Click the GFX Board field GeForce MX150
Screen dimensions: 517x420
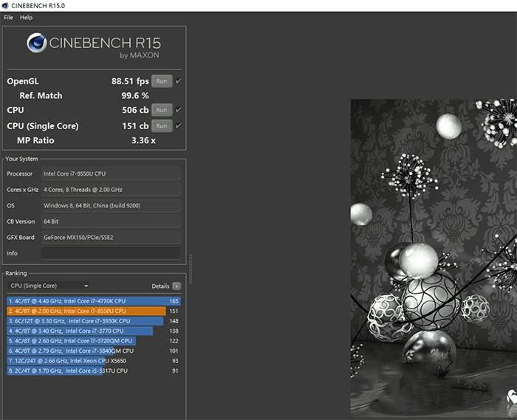pos(111,237)
